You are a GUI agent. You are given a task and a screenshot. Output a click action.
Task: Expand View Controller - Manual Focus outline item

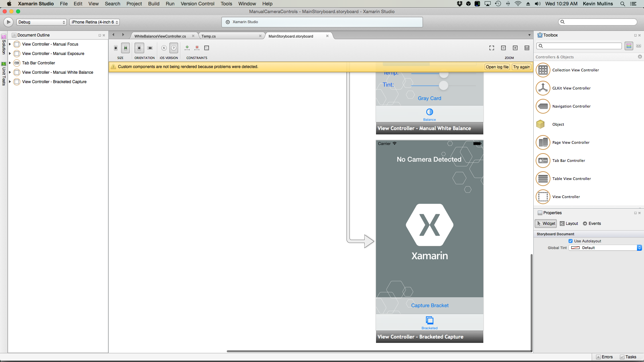(x=10, y=44)
